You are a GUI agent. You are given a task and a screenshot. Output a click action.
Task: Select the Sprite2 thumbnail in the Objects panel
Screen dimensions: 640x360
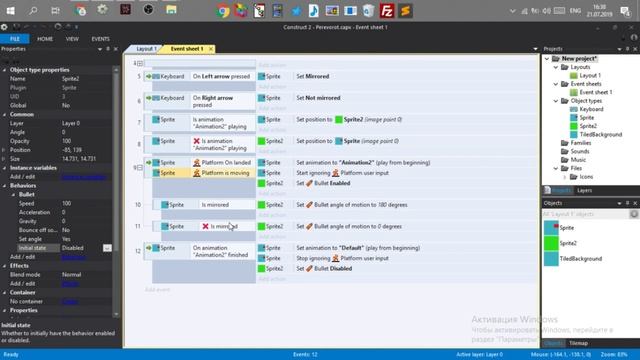[551, 243]
